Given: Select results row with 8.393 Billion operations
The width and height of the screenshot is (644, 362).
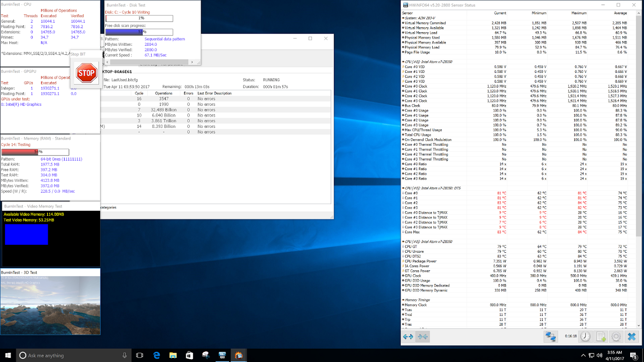Looking at the screenshot, I should 216,126.
